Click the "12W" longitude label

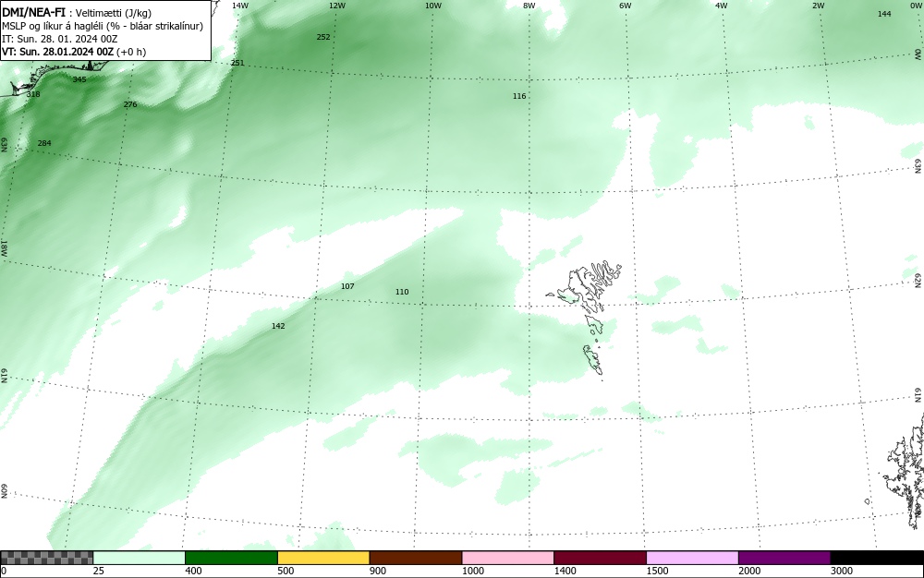click(336, 6)
